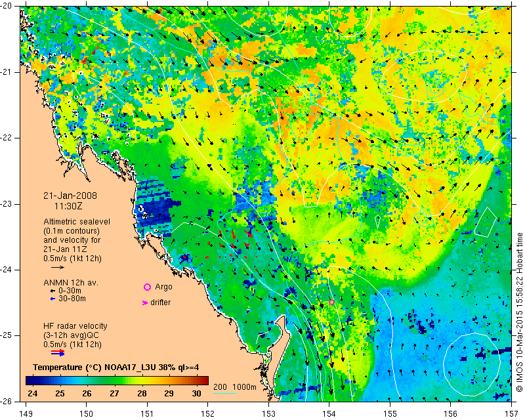
Task: Click the '21-Jan 11Z' legend text
Action: coord(64,249)
